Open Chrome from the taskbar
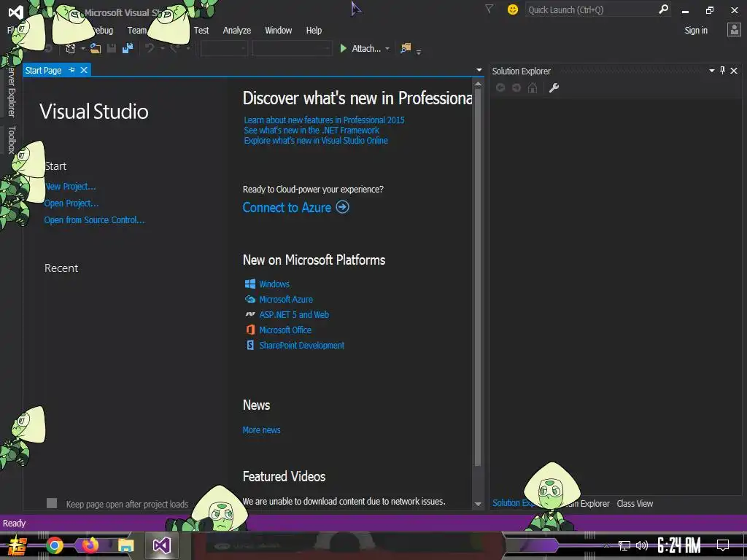 click(x=54, y=545)
